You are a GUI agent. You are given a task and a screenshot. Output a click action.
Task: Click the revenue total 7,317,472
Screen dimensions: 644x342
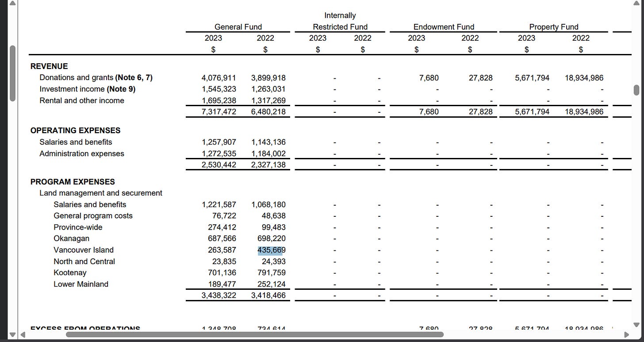(218, 111)
